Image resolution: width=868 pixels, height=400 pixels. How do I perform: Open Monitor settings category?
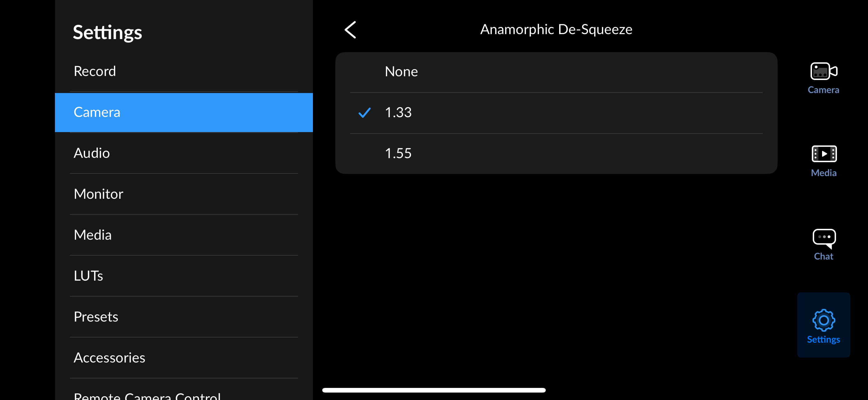pos(184,194)
